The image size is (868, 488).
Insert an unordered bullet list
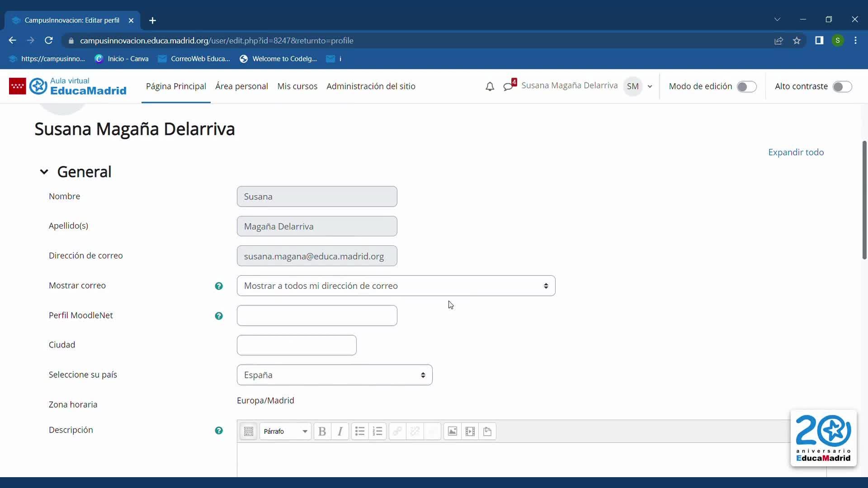360,432
